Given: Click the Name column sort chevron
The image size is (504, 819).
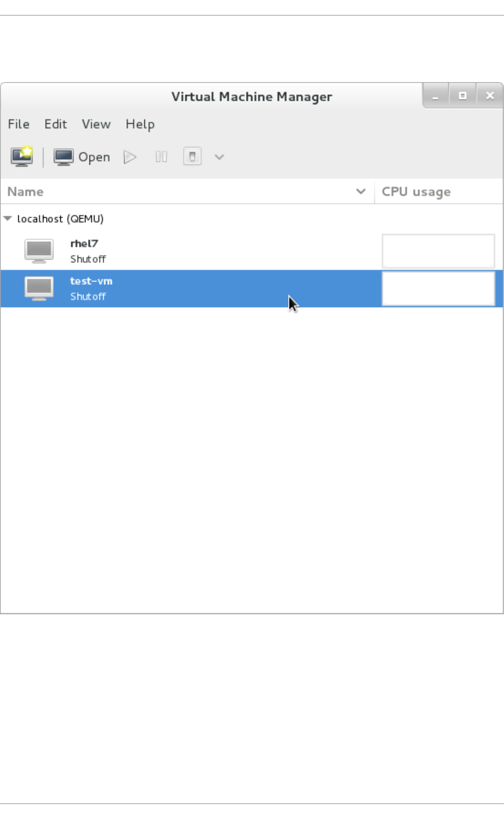Looking at the screenshot, I should tap(361, 191).
